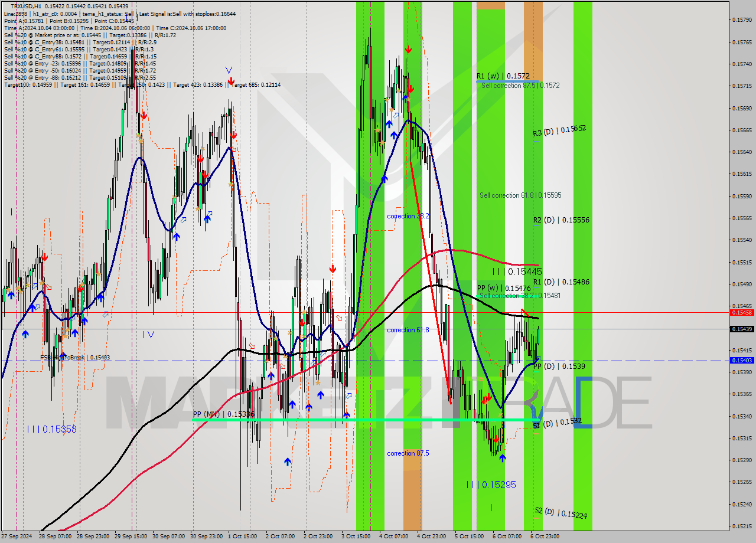Select the PP (MN) | 0.1533 label

pos(223,414)
